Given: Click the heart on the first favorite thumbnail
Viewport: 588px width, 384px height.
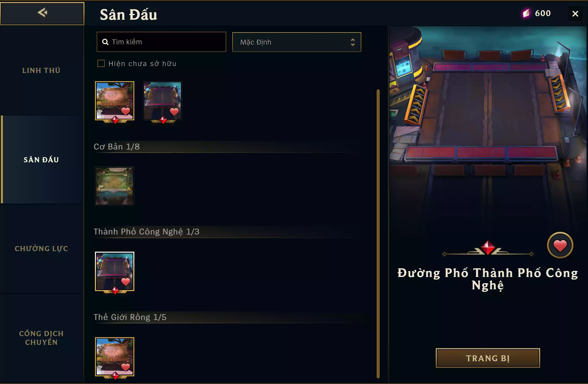Looking at the screenshot, I should point(125,111).
